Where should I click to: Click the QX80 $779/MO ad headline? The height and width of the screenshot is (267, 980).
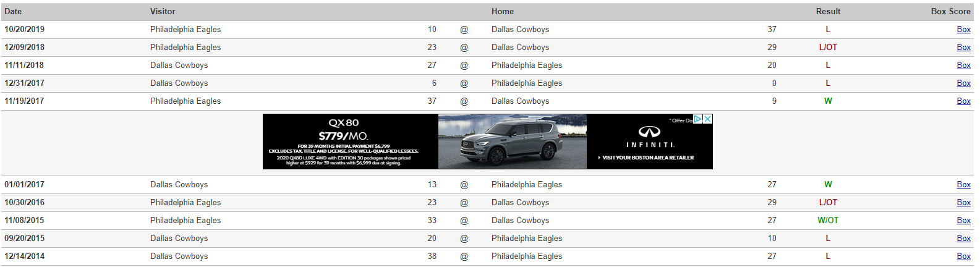pyautogui.click(x=343, y=129)
